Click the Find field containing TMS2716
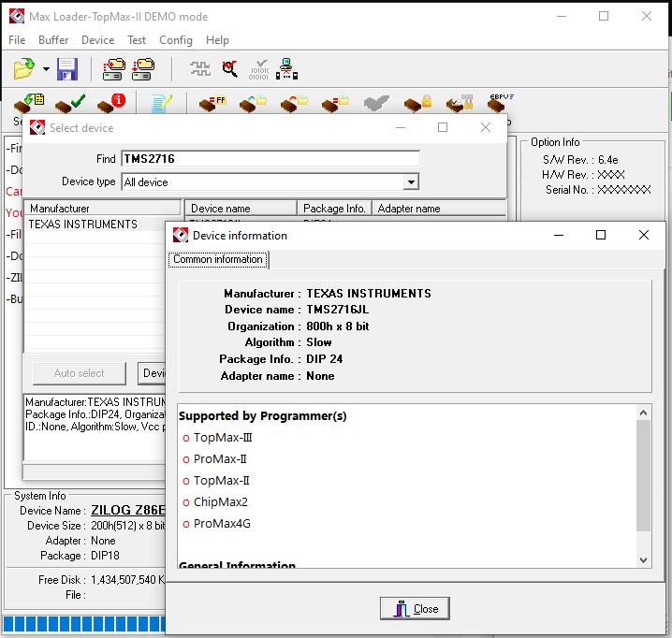This screenshot has width=672, height=638. (270, 159)
